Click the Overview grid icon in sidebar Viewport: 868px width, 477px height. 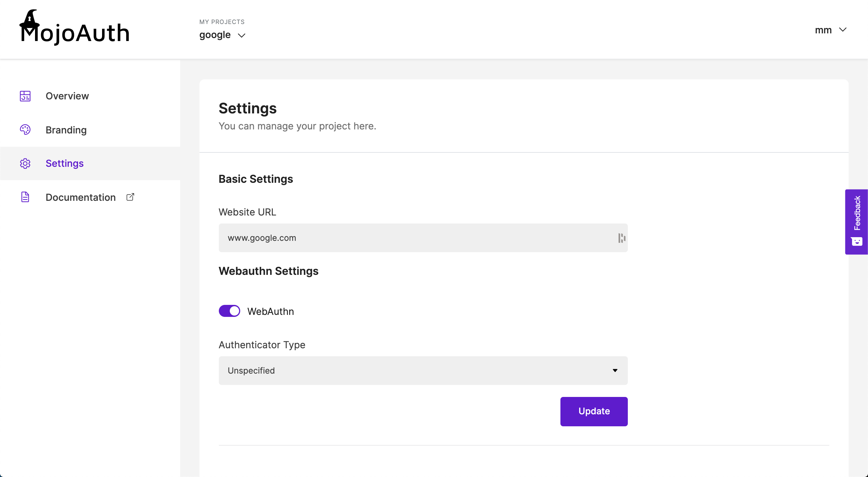[25, 96]
